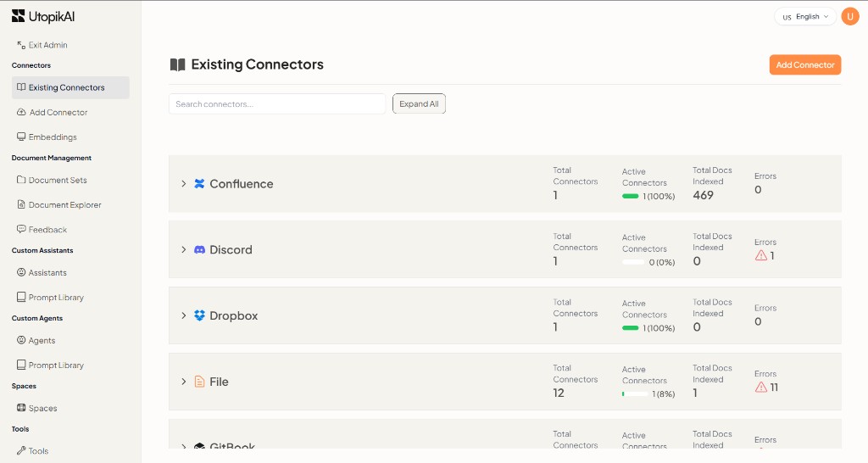Viewport: 868px width, 463px height.
Task: Expand the GitBook connector row
Action: [184, 446]
